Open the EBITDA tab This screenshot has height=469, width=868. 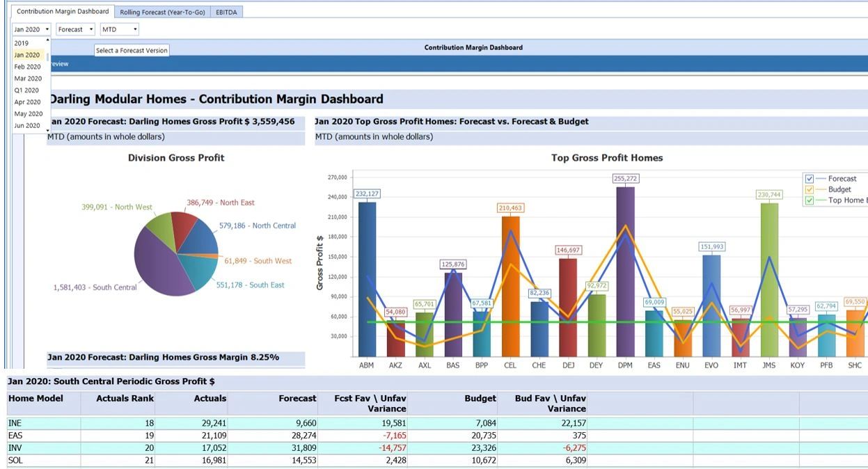tap(224, 11)
